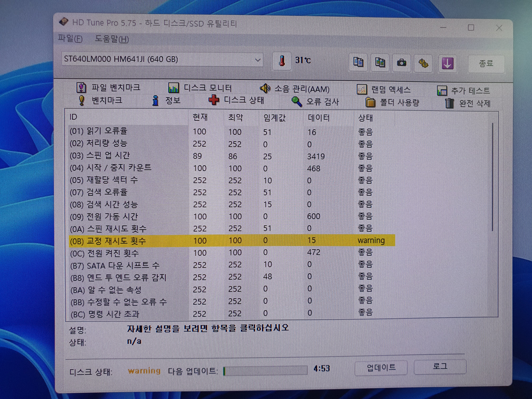Click the attribute list vertical scrollbar
Screen dimensions: 532x399
click(492, 177)
